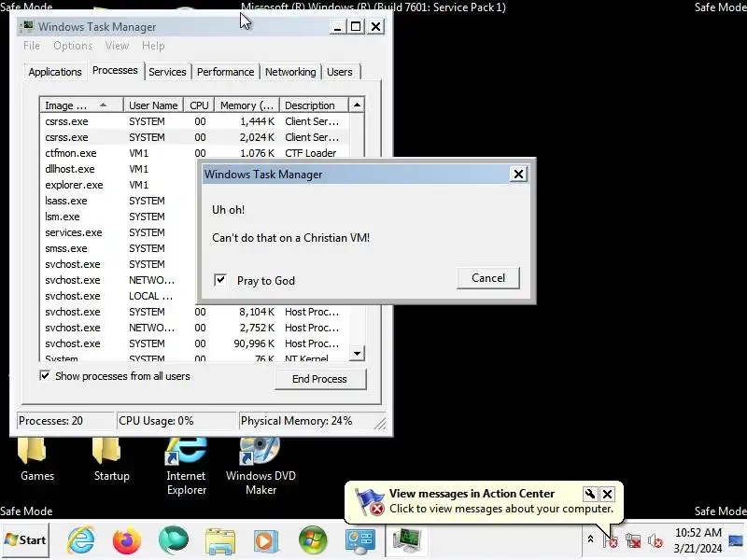Screen dimensions: 747x560
Task: Select the Task Manager taskbar button
Action: click(406, 541)
